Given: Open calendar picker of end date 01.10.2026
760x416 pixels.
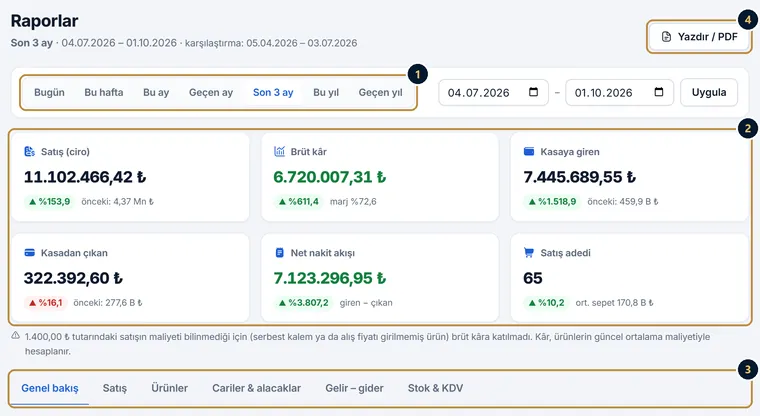Looking at the screenshot, I should click(659, 92).
